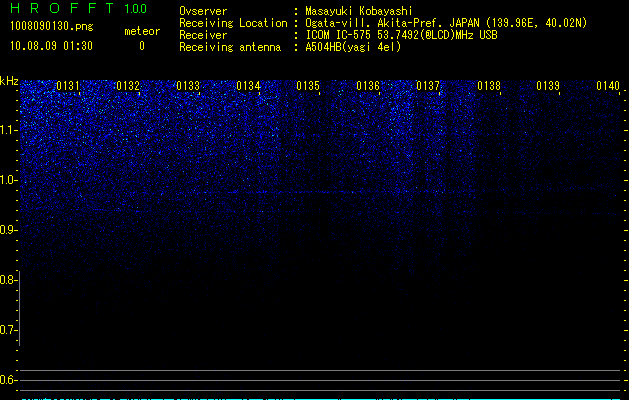629x400 pixels.
Task: Click the HROFFT 1.0.0 title text
Action: coord(79,8)
